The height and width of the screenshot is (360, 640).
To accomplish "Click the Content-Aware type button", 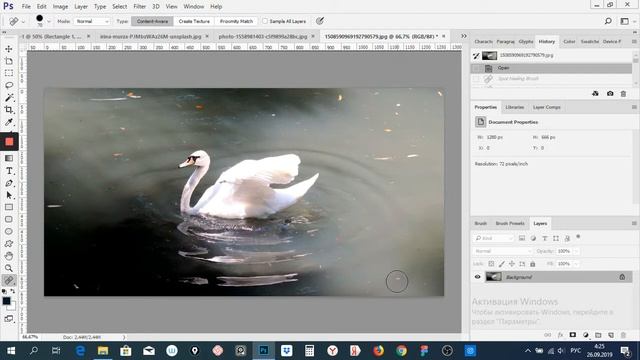I will coord(152,21).
